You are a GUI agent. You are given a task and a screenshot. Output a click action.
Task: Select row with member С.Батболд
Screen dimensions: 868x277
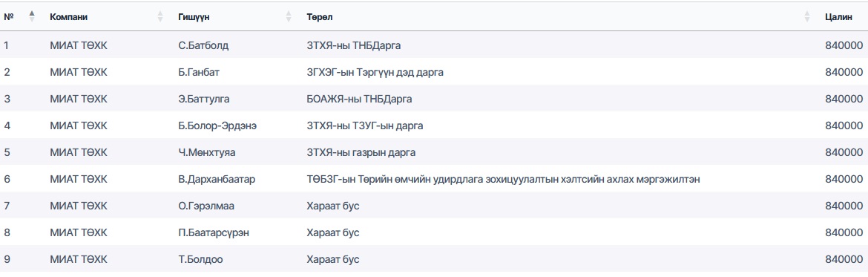434,45
